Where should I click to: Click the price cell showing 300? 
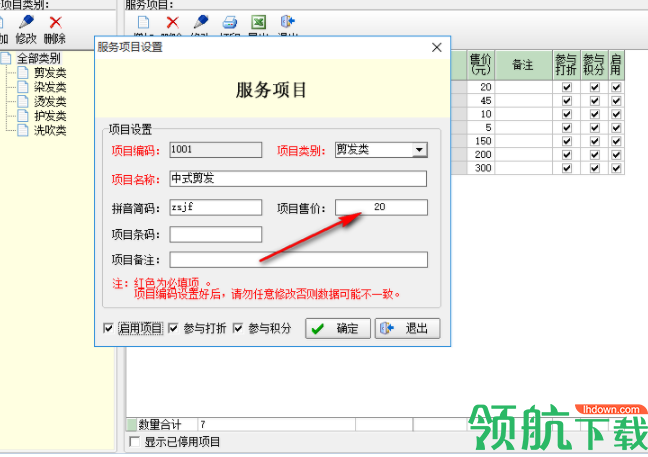[x=481, y=168]
